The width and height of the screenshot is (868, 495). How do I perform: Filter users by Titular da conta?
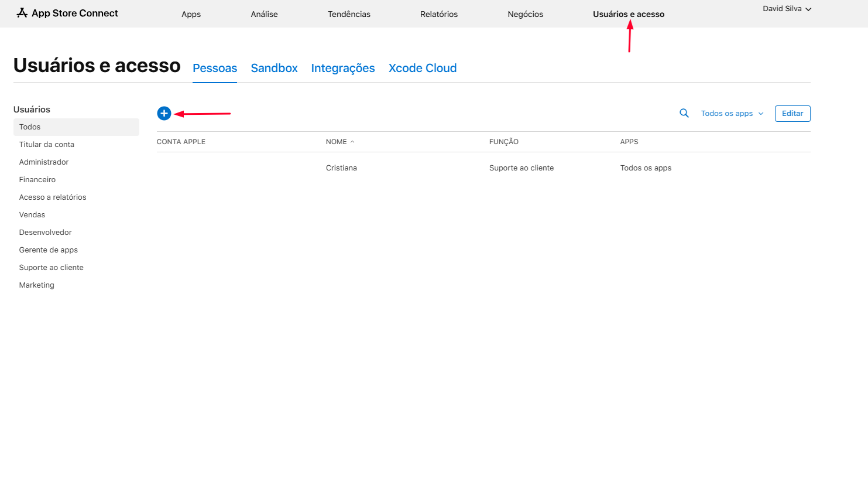tap(46, 145)
